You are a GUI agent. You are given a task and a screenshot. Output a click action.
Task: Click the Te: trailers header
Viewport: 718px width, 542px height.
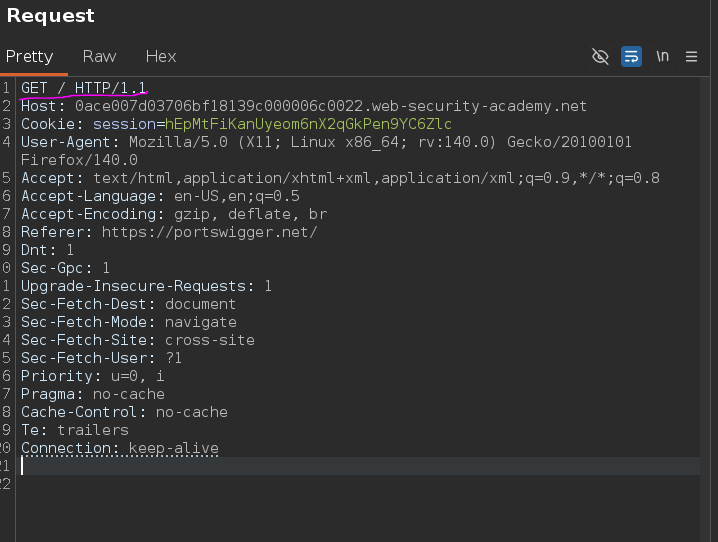pos(75,430)
